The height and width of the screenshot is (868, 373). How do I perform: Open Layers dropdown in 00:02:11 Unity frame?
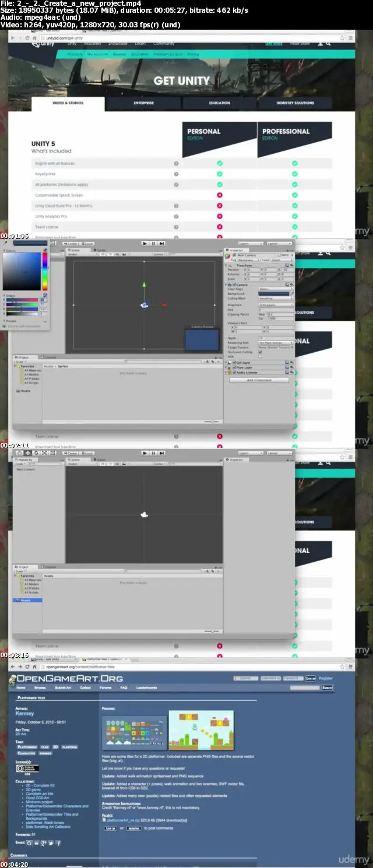click(x=249, y=243)
